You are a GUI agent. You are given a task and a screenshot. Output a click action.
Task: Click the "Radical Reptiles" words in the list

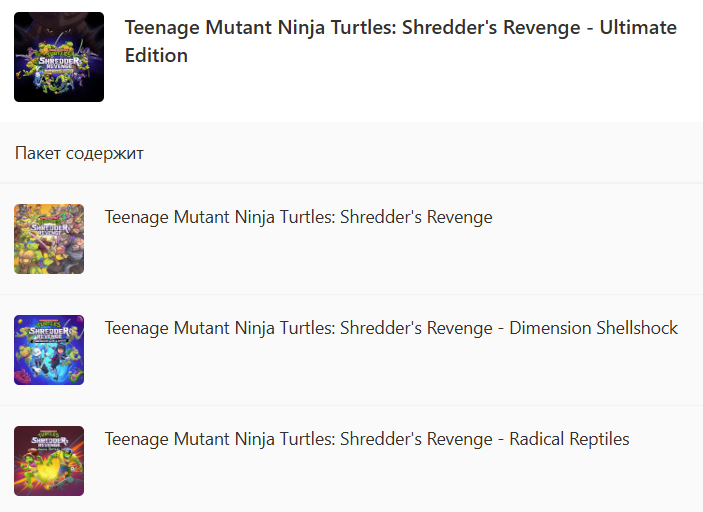coord(569,439)
